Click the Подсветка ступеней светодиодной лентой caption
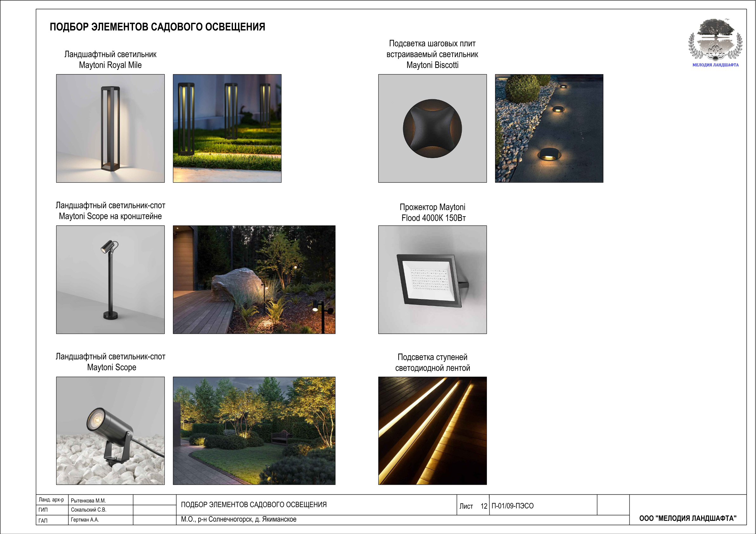756x534 pixels. (x=432, y=362)
